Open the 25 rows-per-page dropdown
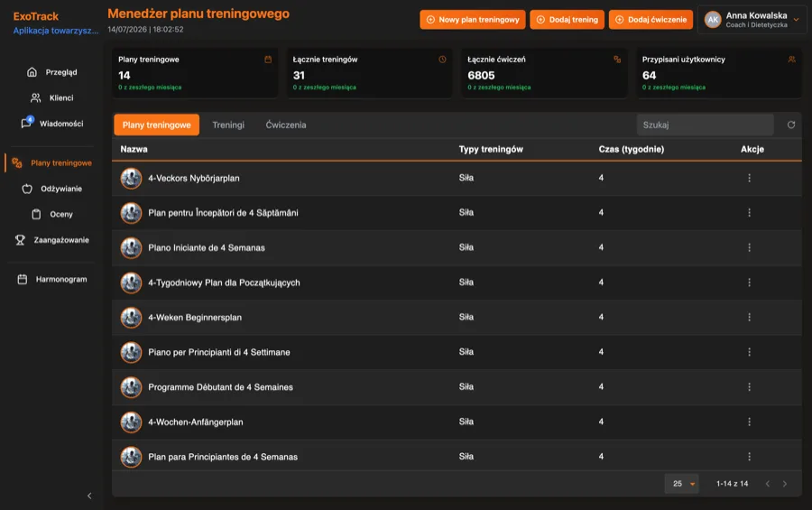The height and width of the screenshot is (510, 812). pyautogui.click(x=681, y=484)
